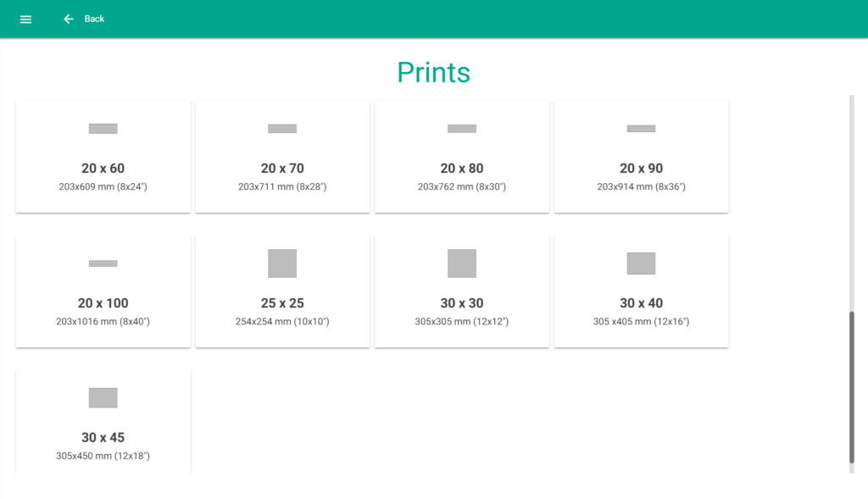Open the hamburger menu
This screenshot has width=868, height=499.
pyautogui.click(x=25, y=19)
